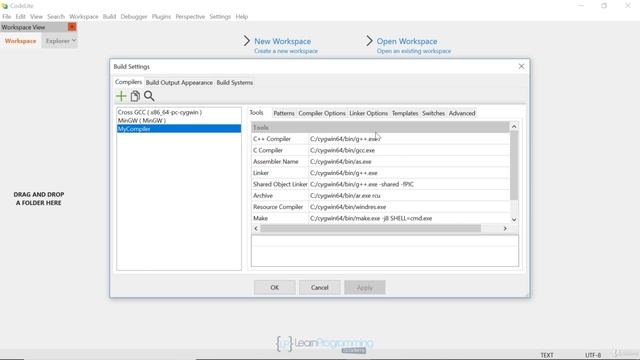
Task: Click the C Compiler path value
Action: [409, 150]
